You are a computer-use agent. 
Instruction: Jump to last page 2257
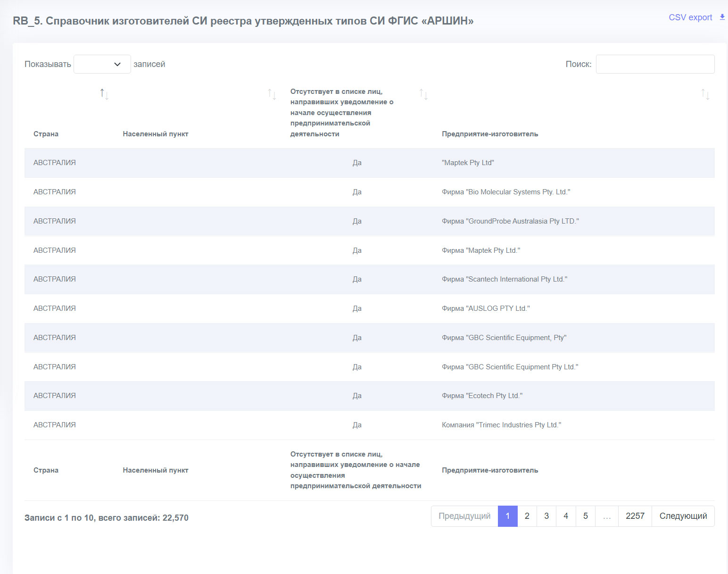click(635, 516)
